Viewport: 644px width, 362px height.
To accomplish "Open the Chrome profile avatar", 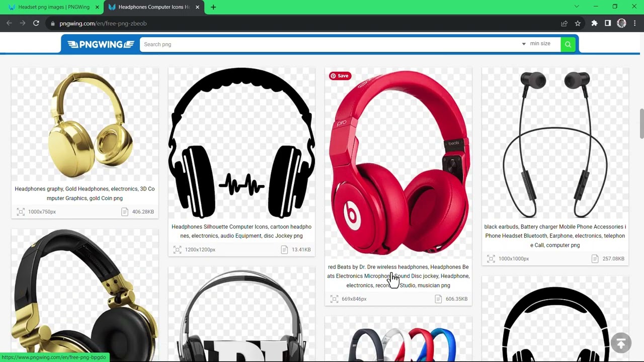I will pyautogui.click(x=621, y=23).
